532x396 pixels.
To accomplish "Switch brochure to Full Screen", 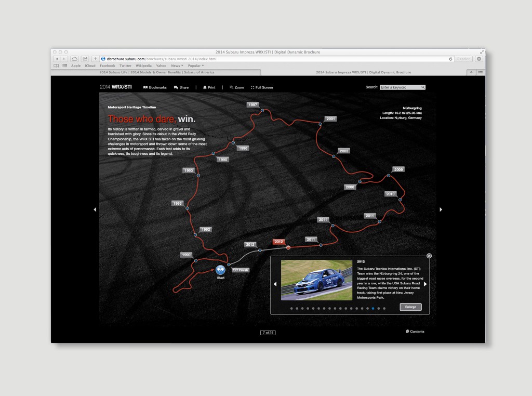I will tap(262, 87).
